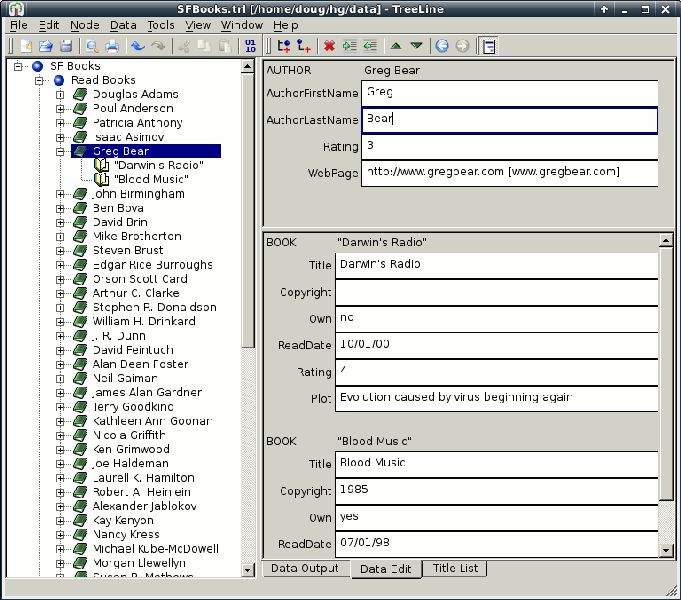This screenshot has height=600, width=681.
Task: Click the WebPage field with gregbear.com
Action: 509,173
